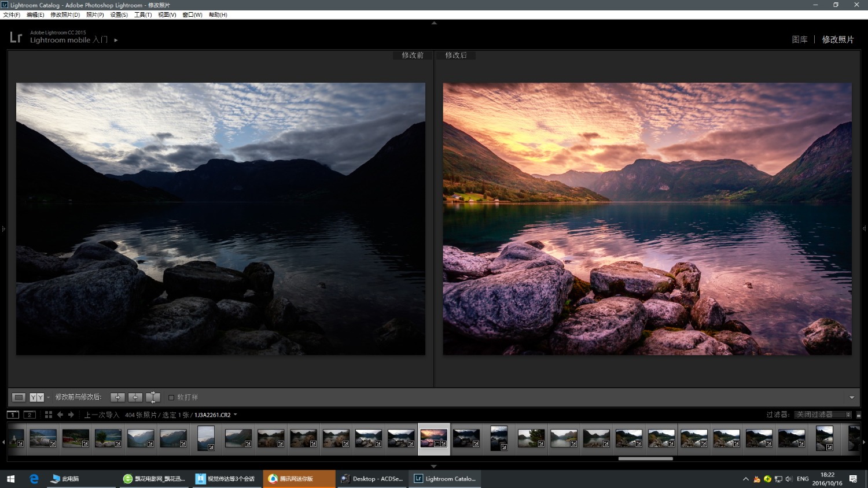Click develop-adjustments badge on selected sunset thumbnail

pos(444,444)
